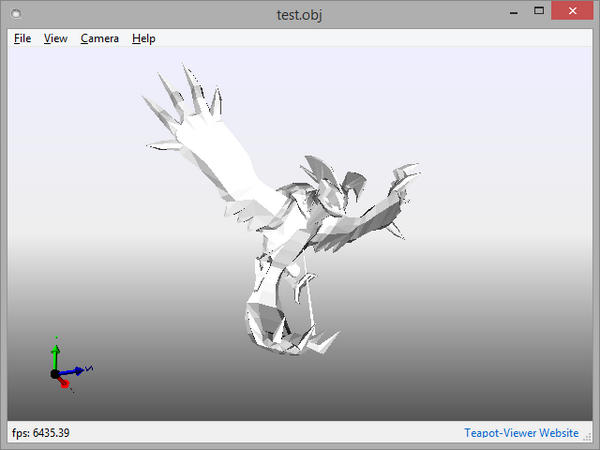Minimize the test.obj window
Viewport: 600px width, 450px height.
(514, 11)
